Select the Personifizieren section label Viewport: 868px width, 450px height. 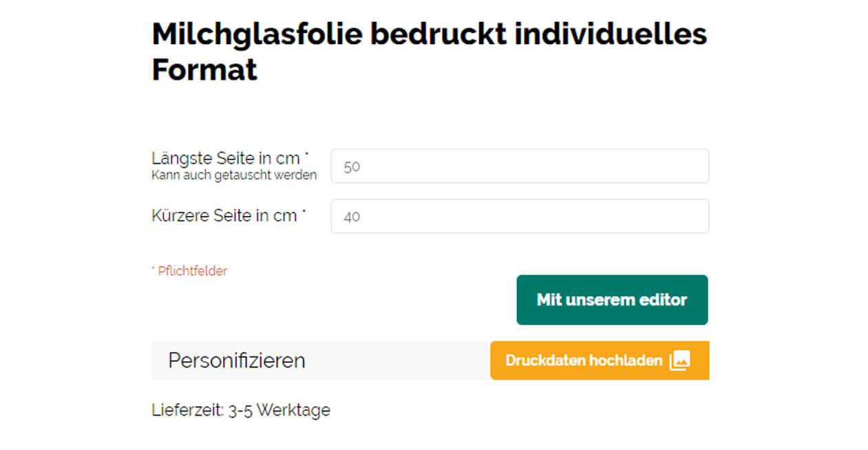tap(237, 361)
